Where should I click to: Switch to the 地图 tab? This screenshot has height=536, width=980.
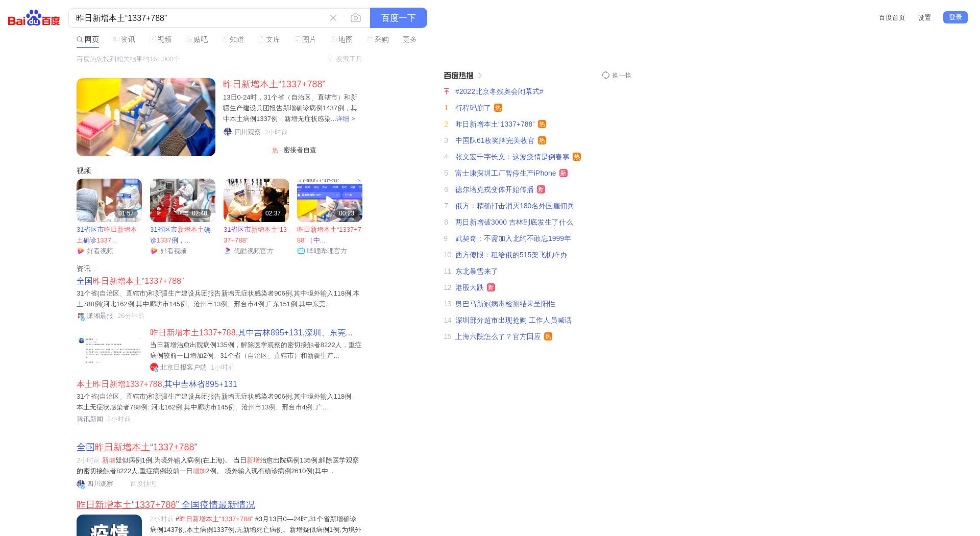click(341, 39)
